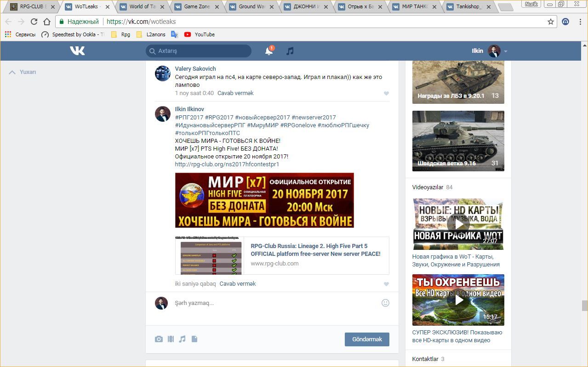Play the НОВАЯ ГРАФИКА WOT video
This screenshot has width=588, height=367.
pos(458,224)
